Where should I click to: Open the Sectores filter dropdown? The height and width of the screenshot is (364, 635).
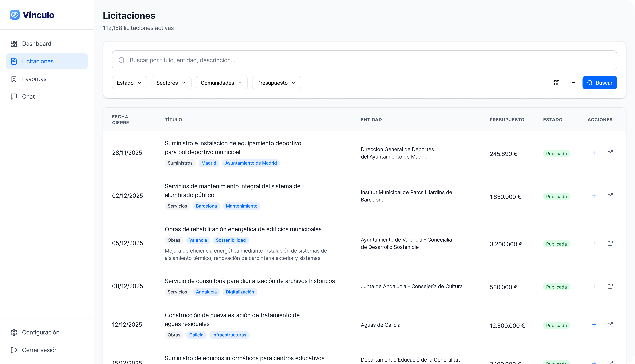point(171,83)
